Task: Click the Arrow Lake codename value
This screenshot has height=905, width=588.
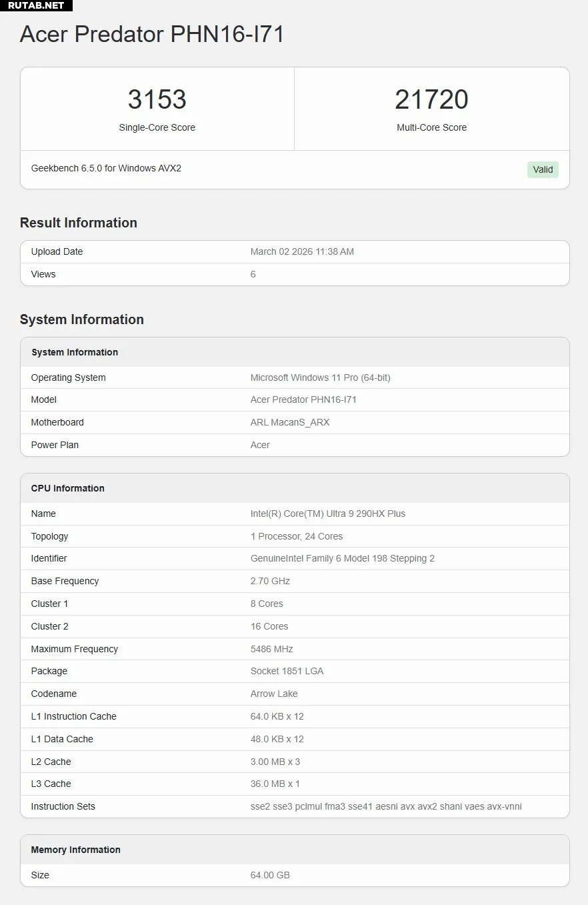Action: click(274, 694)
